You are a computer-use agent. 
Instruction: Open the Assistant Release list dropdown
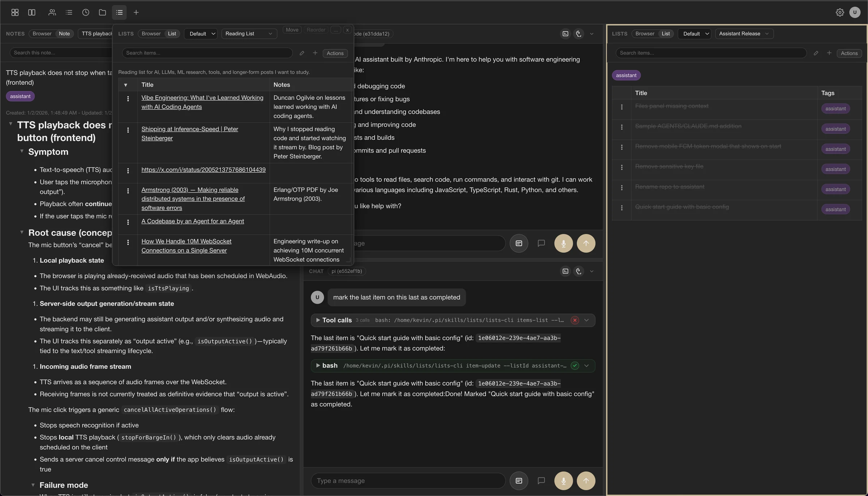(744, 34)
